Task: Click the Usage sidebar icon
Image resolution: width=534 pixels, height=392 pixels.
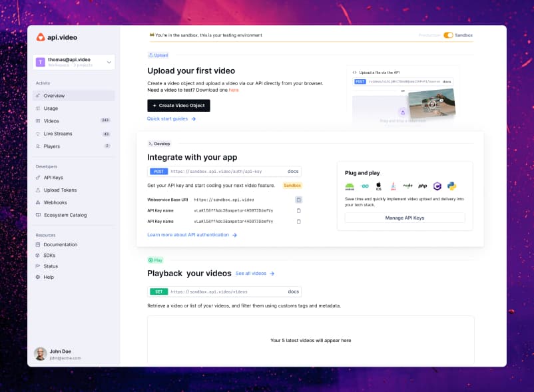Action: click(x=38, y=108)
